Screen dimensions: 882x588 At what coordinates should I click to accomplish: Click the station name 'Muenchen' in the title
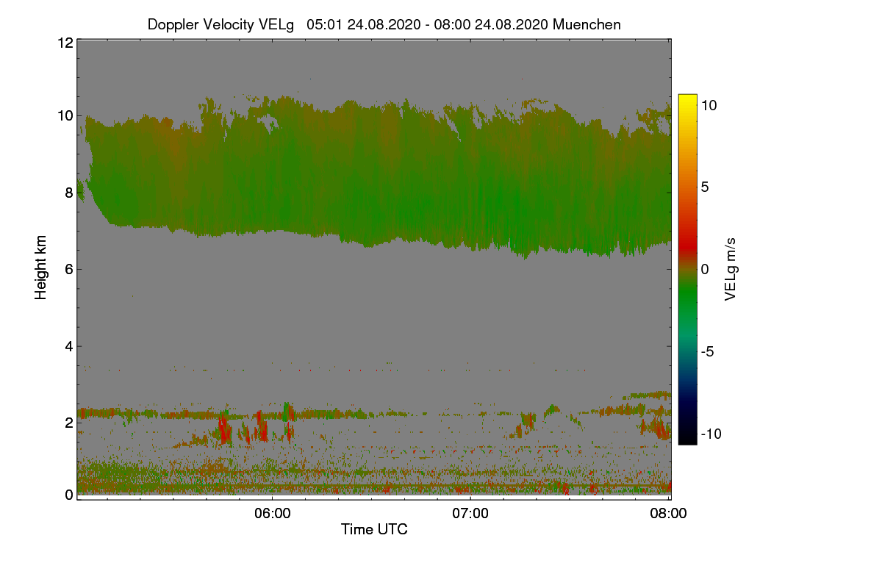click(x=587, y=25)
